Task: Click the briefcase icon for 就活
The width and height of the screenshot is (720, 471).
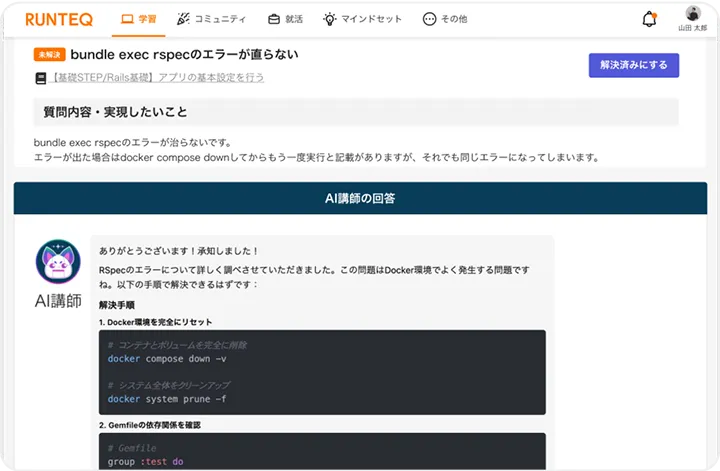Action: (x=273, y=18)
